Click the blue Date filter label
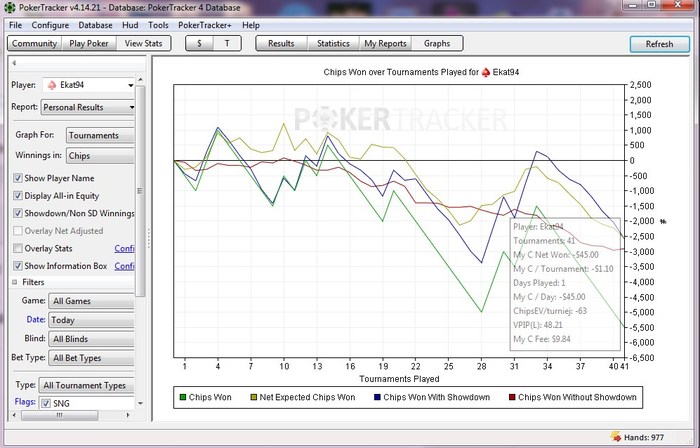Image resolution: width=700 pixels, height=448 pixels. [x=36, y=319]
